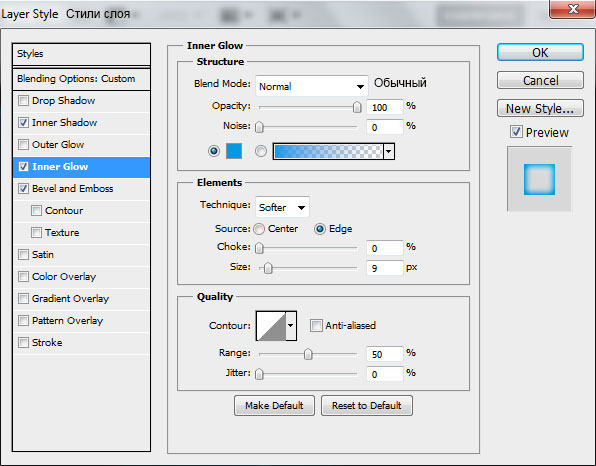Select the Color Overlay style label
Screen dimensions: 596x466
click(64, 277)
